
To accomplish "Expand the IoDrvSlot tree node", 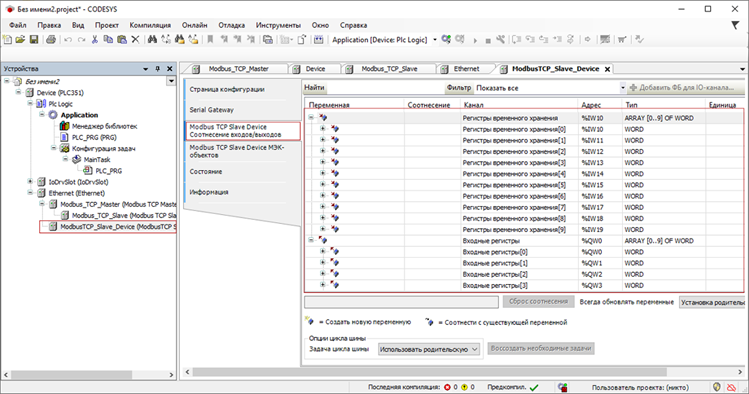I will [30, 181].
